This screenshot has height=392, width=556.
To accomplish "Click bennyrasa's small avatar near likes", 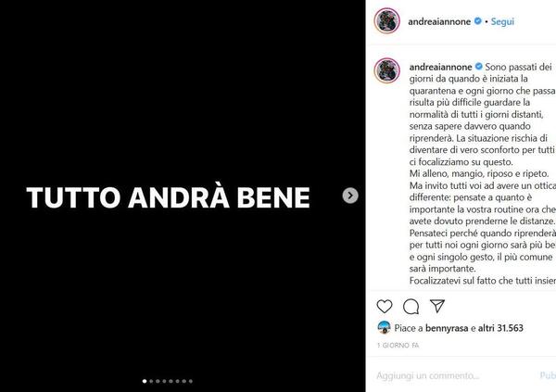I will click(384, 327).
